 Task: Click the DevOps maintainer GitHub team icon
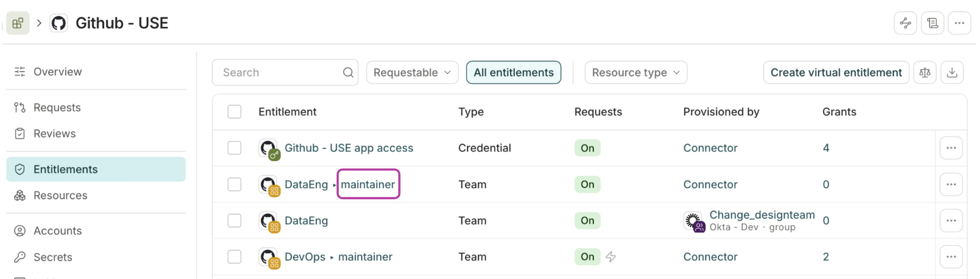coord(270,258)
